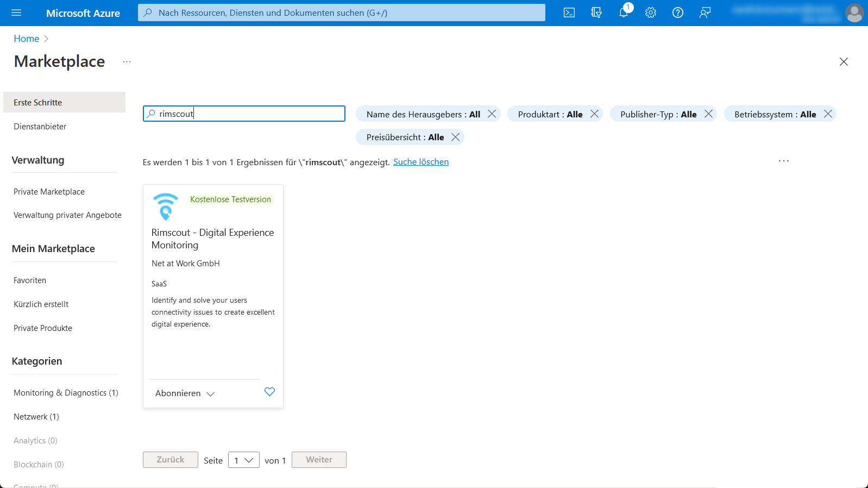Click the Net at Work GmbH publisher text
This screenshot has width=868, height=488.
pos(186,264)
